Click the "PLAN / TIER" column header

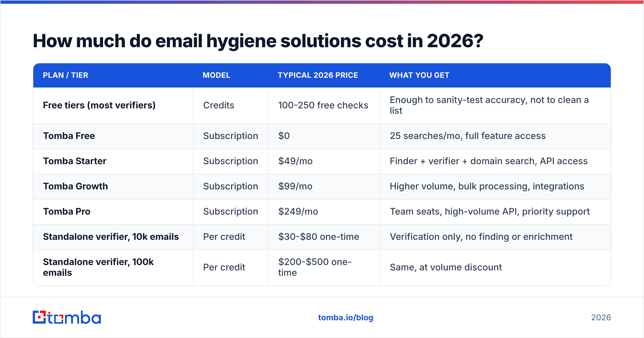65,75
